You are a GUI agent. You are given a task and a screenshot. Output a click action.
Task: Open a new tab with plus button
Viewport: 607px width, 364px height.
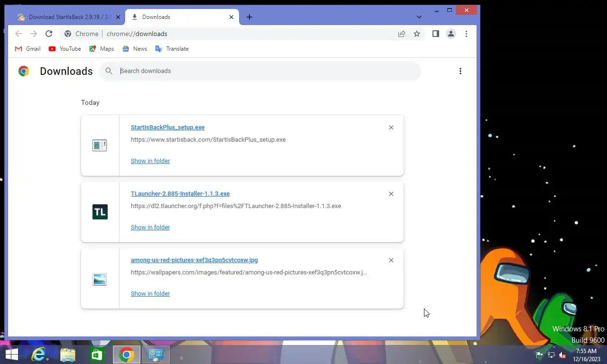[x=249, y=17]
